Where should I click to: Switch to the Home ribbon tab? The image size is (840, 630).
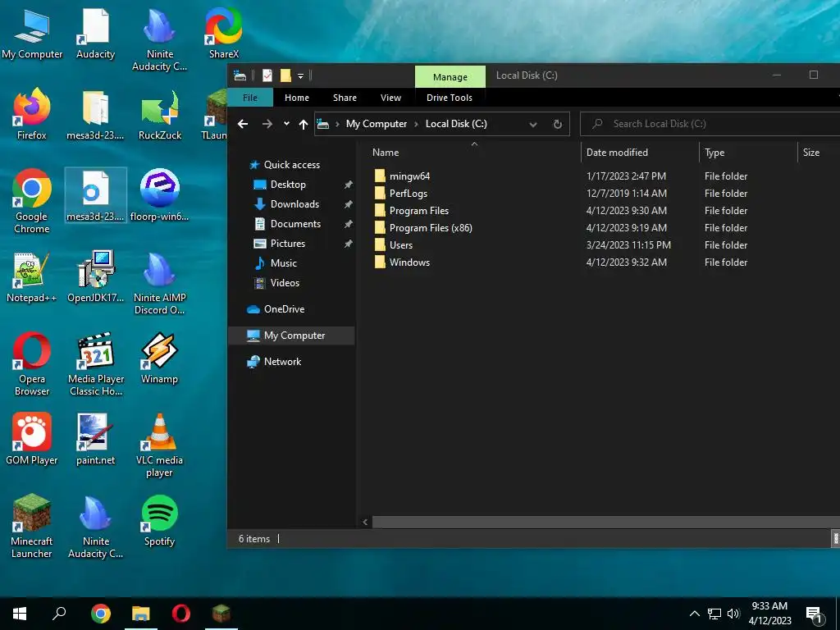[x=297, y=98]
